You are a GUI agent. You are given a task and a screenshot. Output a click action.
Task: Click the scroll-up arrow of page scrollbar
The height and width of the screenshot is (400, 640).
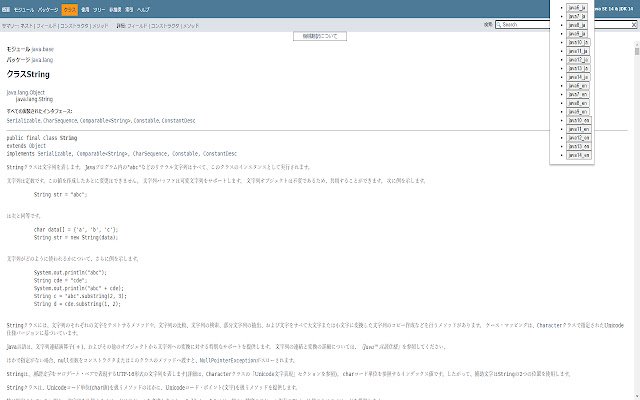(637, 44)
